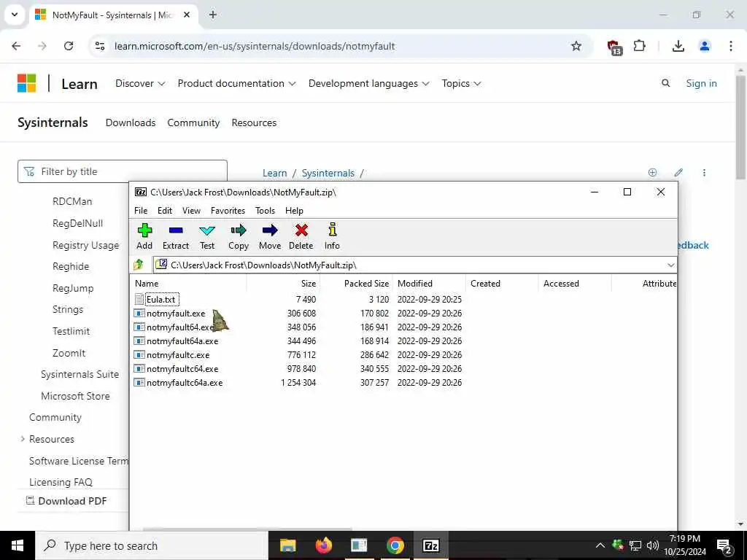Image resolution: width=747 pixels, height=560 pixels.
Task: Click the Chrome bookmark star icon
Action: pos(576,46)
